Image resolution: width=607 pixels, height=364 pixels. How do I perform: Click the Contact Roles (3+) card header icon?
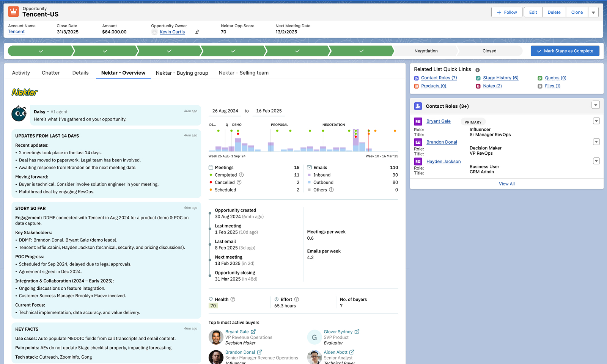pos(418,106)
